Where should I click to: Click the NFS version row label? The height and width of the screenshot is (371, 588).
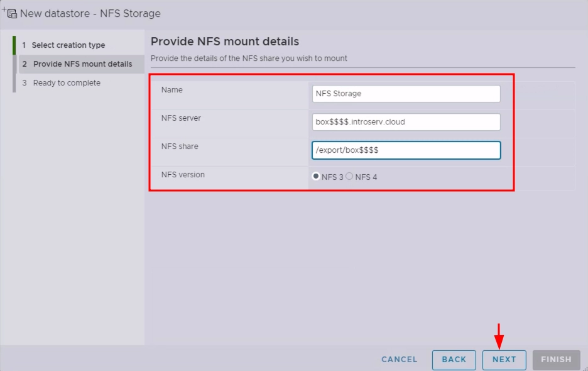click(x=183, y=175)
